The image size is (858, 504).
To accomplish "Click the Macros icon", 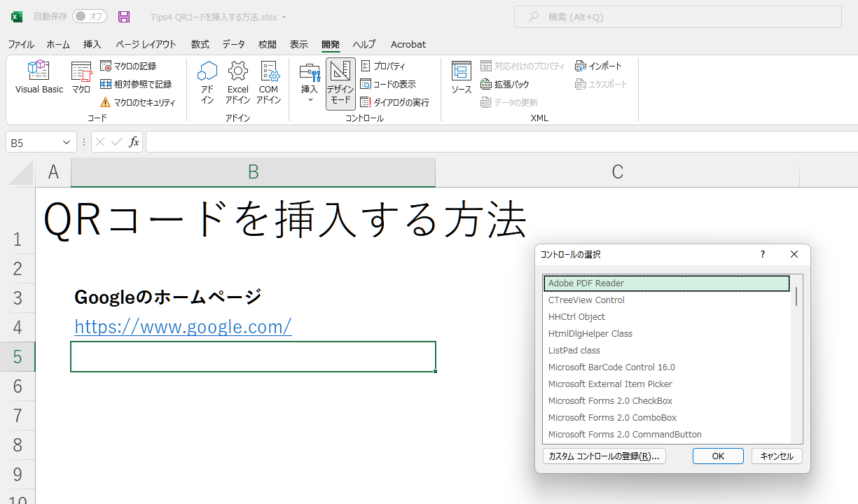I will click(x=81, y=77).
